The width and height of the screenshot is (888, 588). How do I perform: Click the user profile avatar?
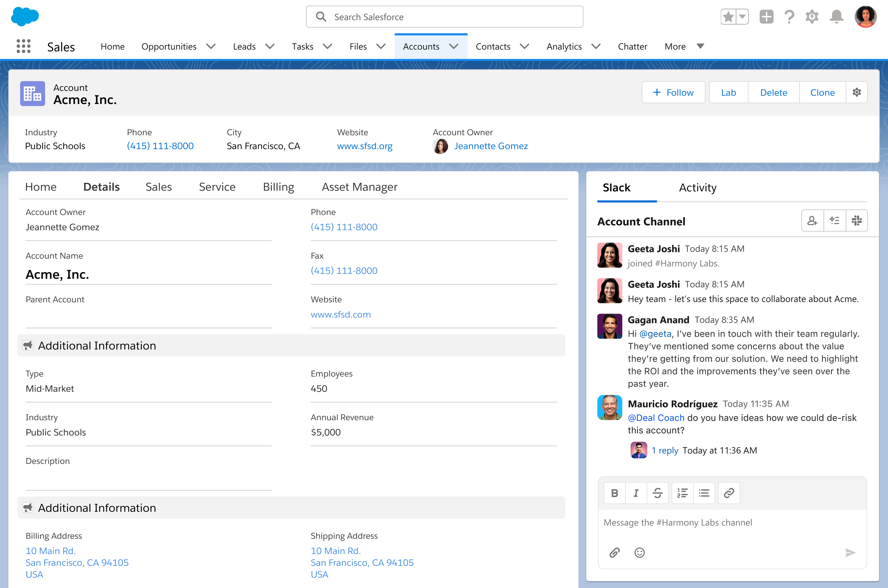pyautogui.click(x=866, y=17)
